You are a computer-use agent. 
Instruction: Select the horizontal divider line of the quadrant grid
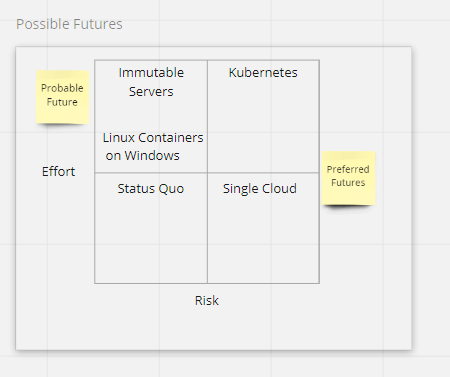(207, 173)
